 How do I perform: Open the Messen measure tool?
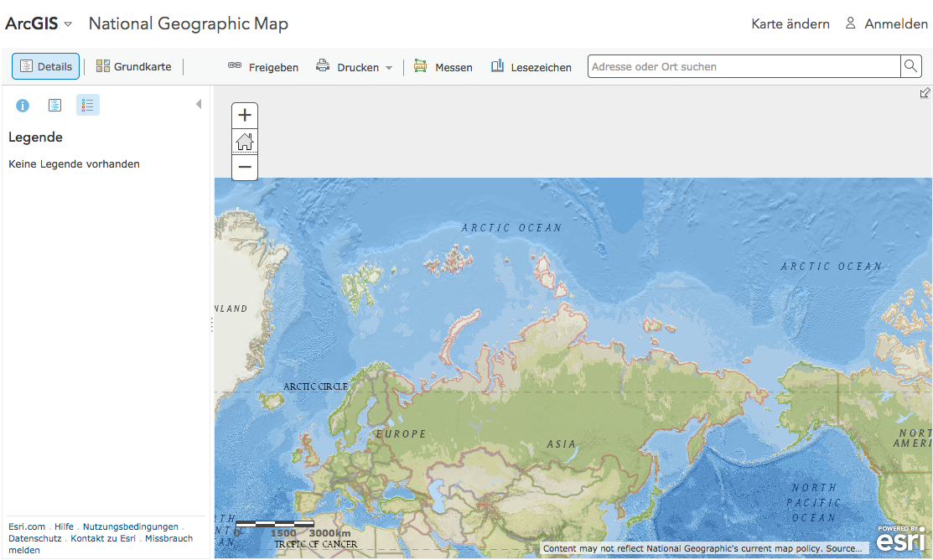point(443,67)
